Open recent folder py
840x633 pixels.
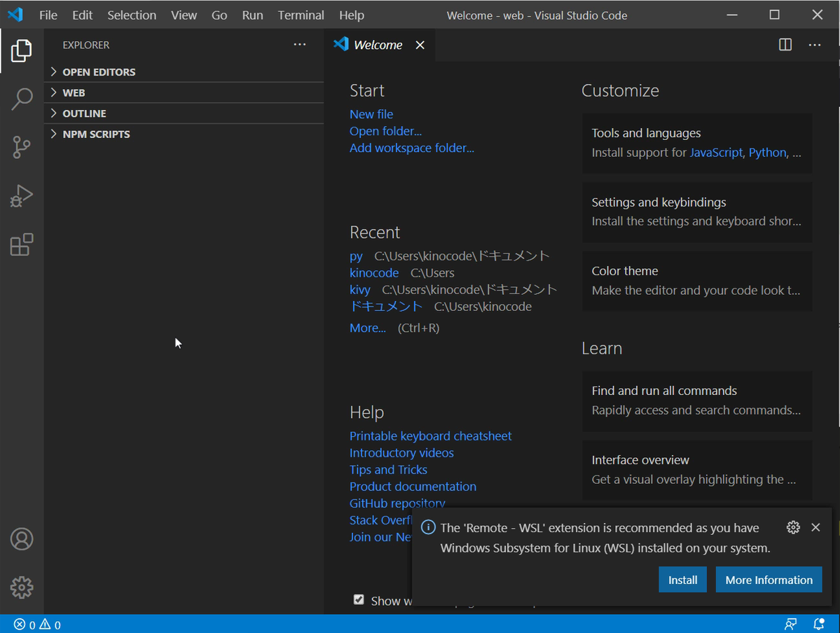357,256
